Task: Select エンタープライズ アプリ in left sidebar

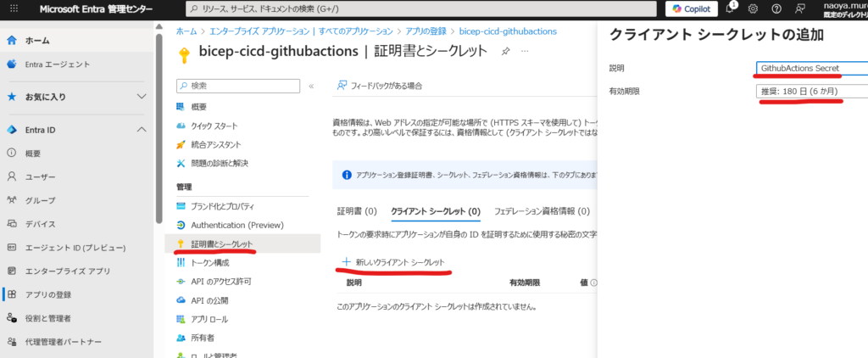Action: pos(67,271)
